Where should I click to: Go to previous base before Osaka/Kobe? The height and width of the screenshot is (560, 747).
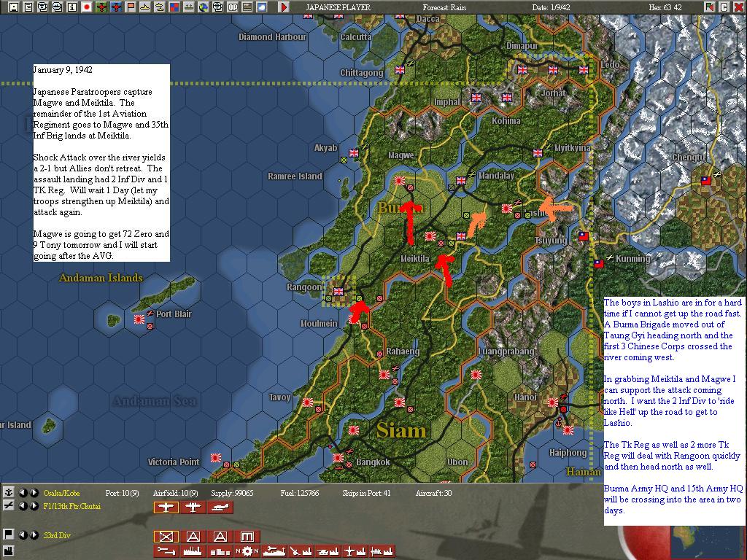[23, 493]
